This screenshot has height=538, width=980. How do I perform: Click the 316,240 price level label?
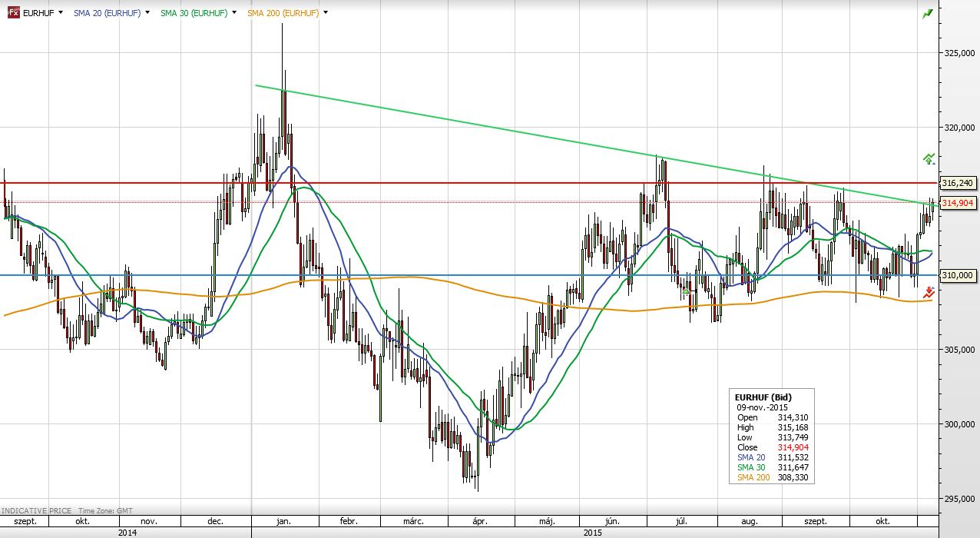tap(958, 183)
